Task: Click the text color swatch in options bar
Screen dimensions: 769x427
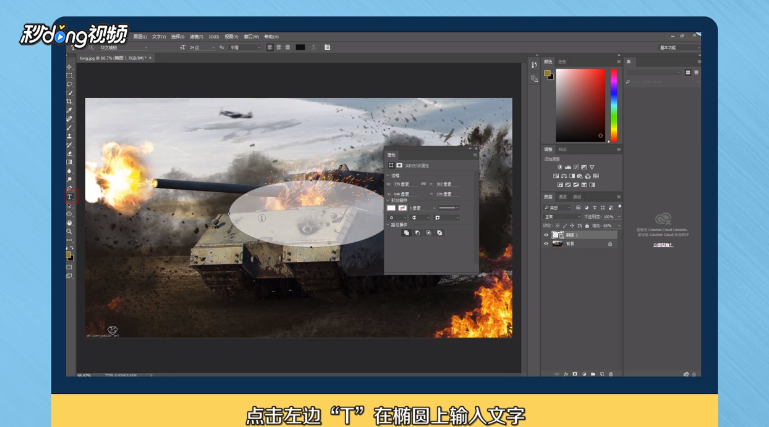Action: pyautogui.click(x=300, y=48)
